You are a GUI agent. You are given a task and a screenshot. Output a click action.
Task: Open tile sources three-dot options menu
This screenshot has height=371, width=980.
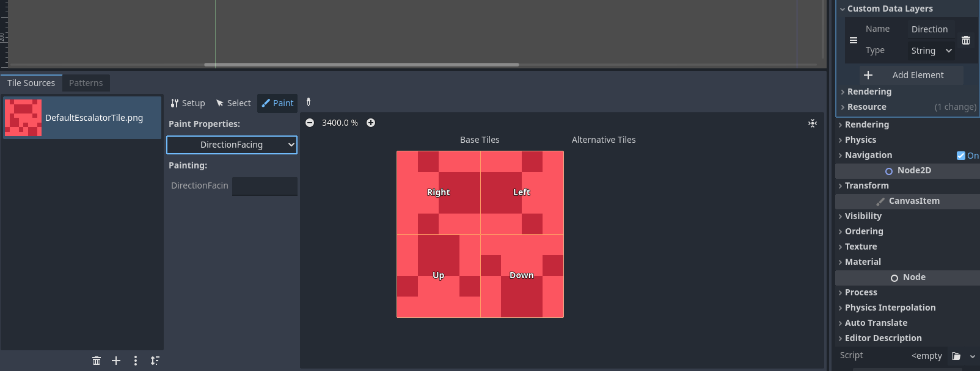136,361
